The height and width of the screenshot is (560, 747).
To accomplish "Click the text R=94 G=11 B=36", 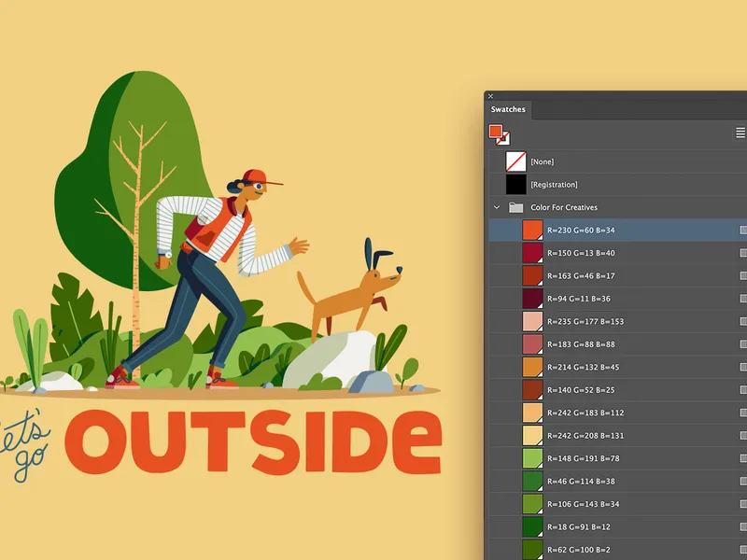I will tap(578, 299).
